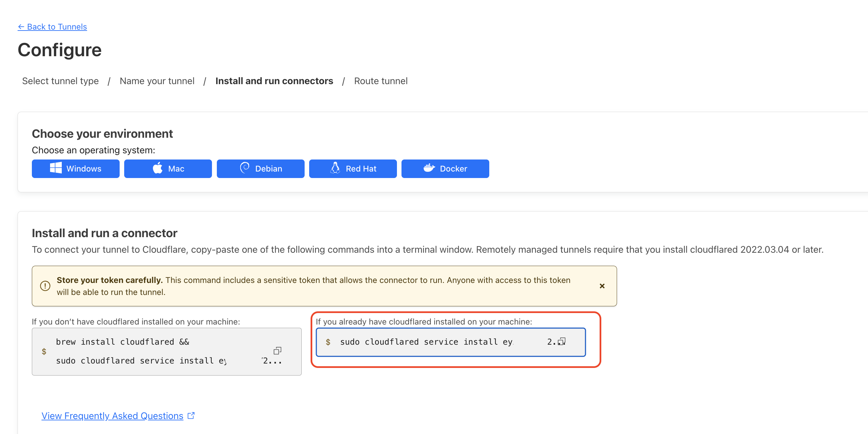
Task: Select the Debian environment option
Action: [260, 169]
